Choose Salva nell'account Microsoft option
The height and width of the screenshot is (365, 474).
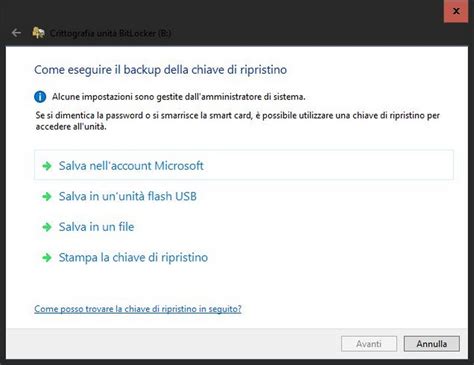pos(131,166)
